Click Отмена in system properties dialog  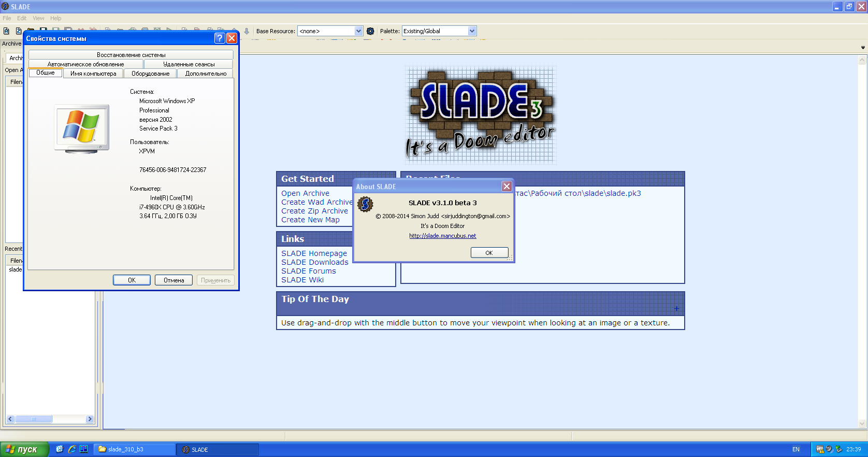pos(173,280)
